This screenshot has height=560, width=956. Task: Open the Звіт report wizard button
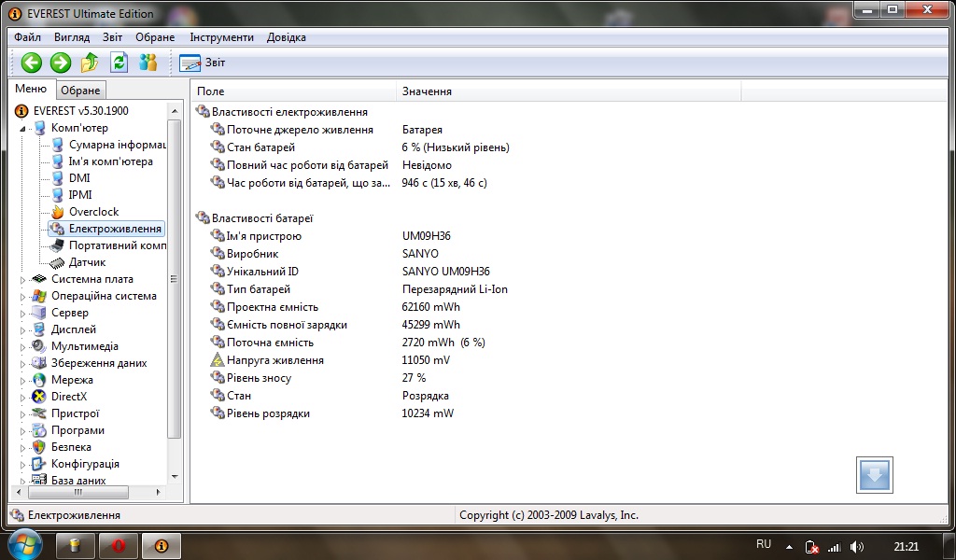click(203, 63)
